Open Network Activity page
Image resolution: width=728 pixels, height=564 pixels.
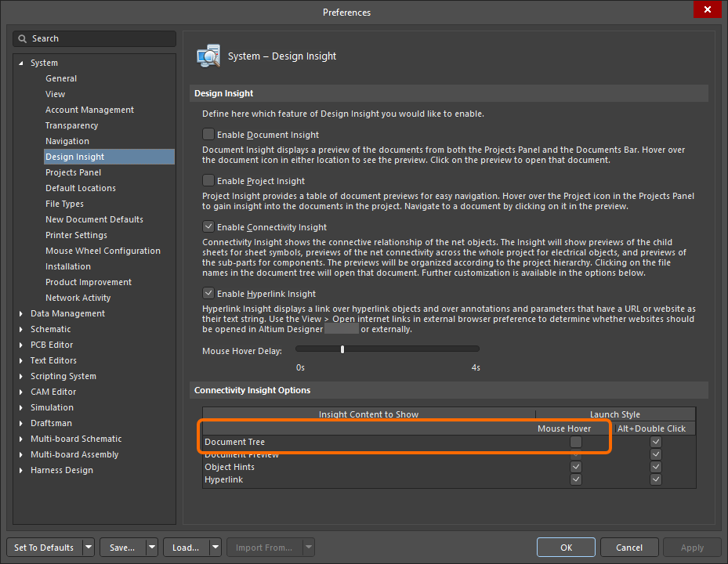[78, 298]
